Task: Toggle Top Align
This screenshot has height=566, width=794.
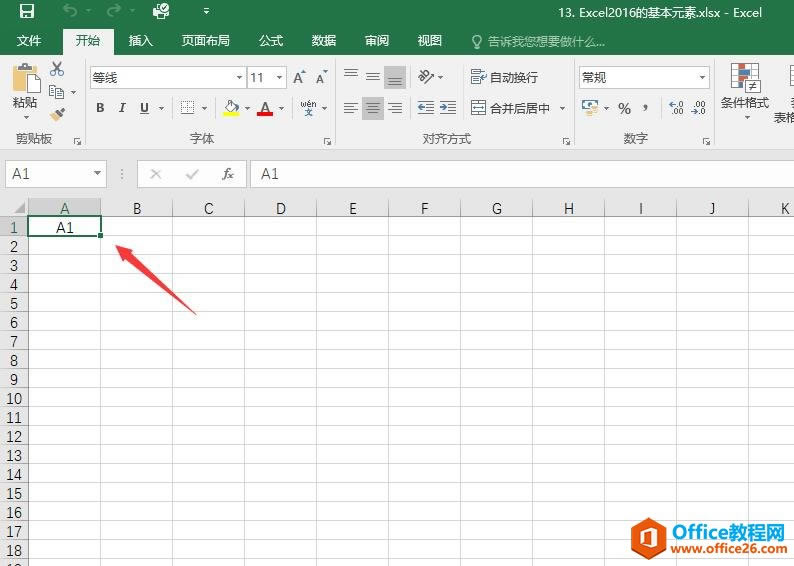Action: pyautogui.click(x=351, y=76)
